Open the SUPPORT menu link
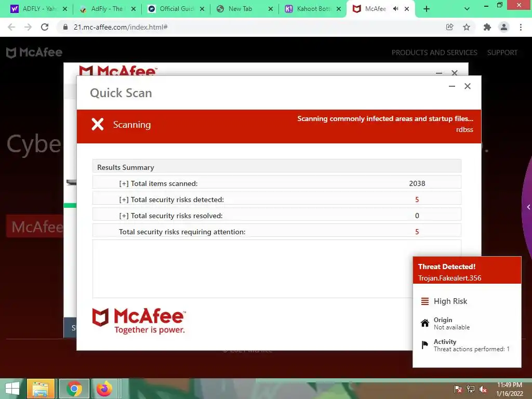 (502, 52)
